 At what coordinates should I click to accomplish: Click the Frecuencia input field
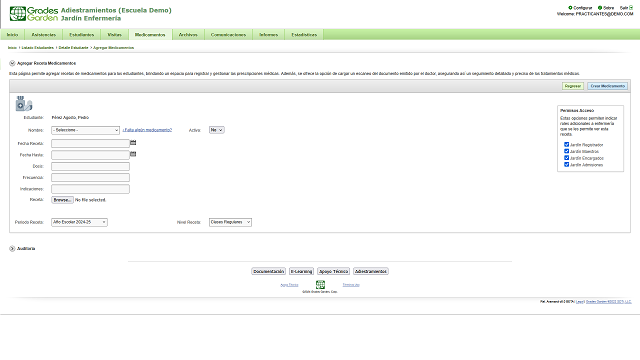coord(90,178)
